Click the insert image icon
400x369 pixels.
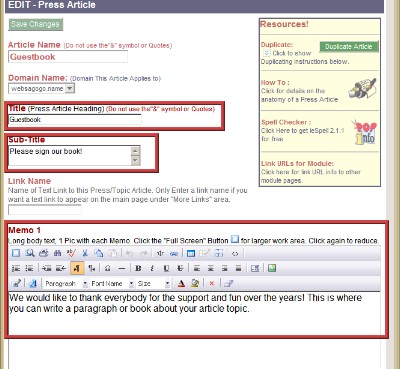[x=272, y=268]
